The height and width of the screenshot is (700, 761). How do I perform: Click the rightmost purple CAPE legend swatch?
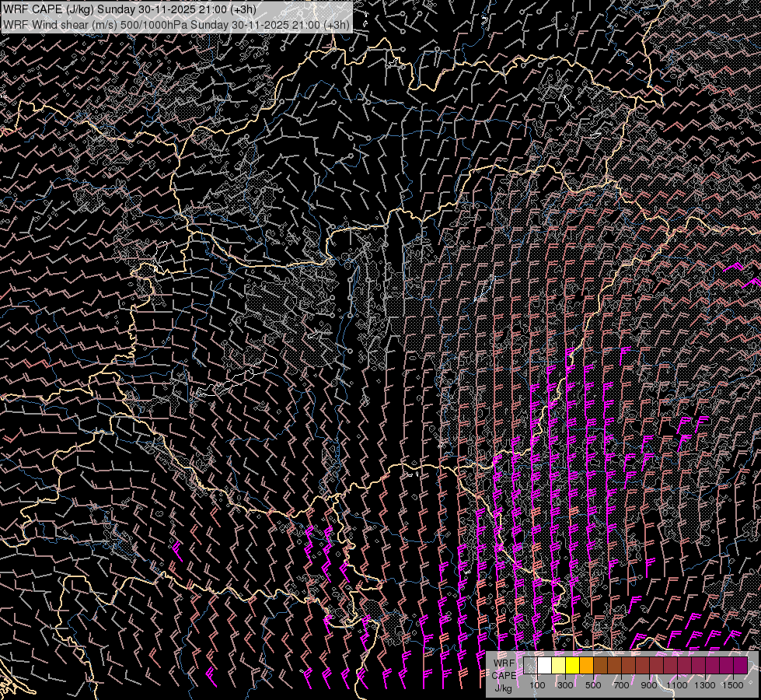[x=740, y=666]
